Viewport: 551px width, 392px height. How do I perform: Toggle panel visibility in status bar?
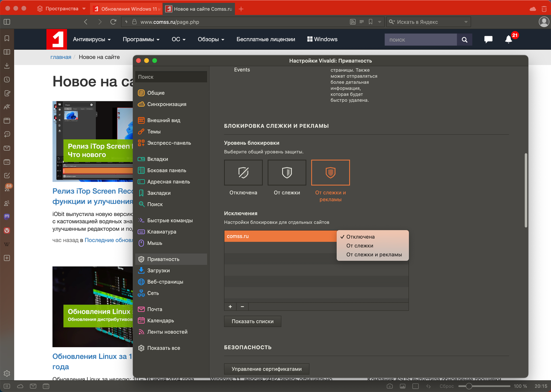pos(7,386)
